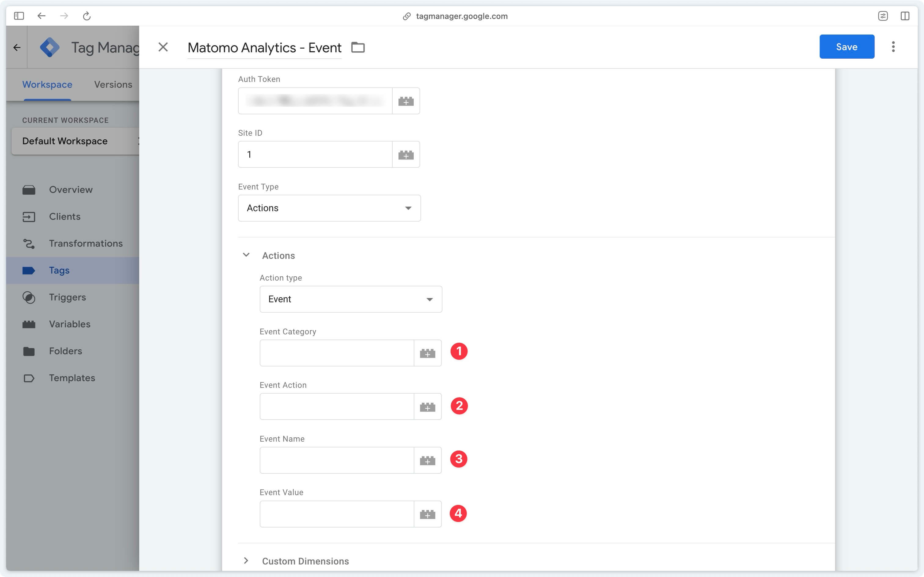Click the variable picker icon for Event Value

click(428, 513)
